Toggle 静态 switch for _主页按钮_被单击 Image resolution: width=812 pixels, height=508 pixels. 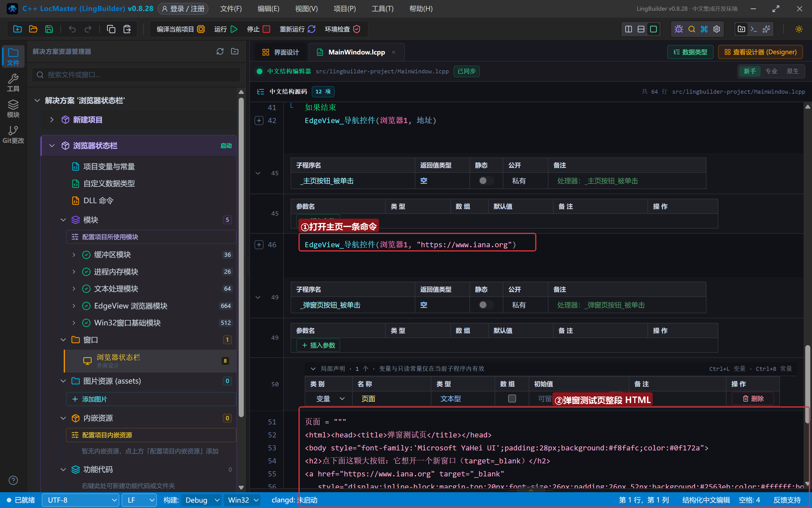pos(486,181)
